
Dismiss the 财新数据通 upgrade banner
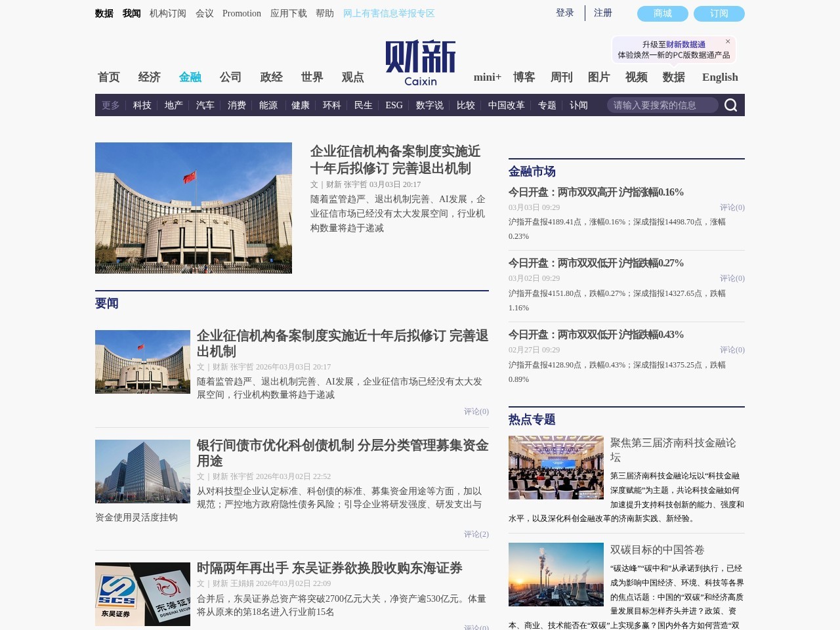click(x=727, y=41)
